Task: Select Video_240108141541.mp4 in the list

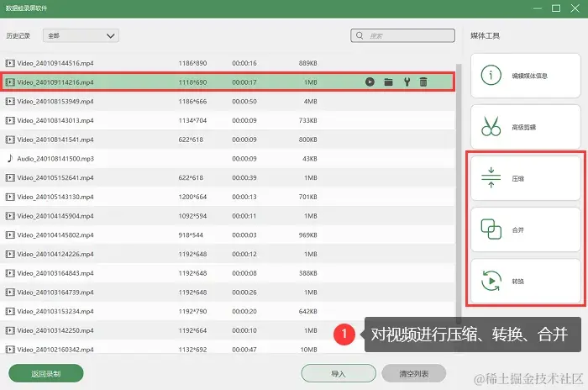Action: [228, 140]
